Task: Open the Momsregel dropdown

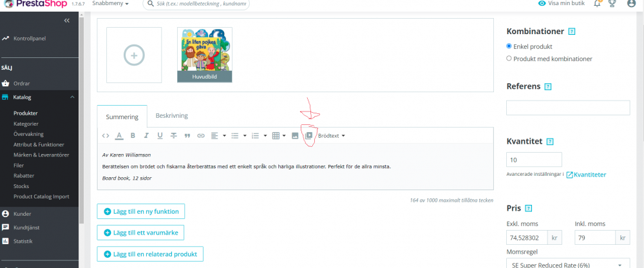Action: (568, 264)
